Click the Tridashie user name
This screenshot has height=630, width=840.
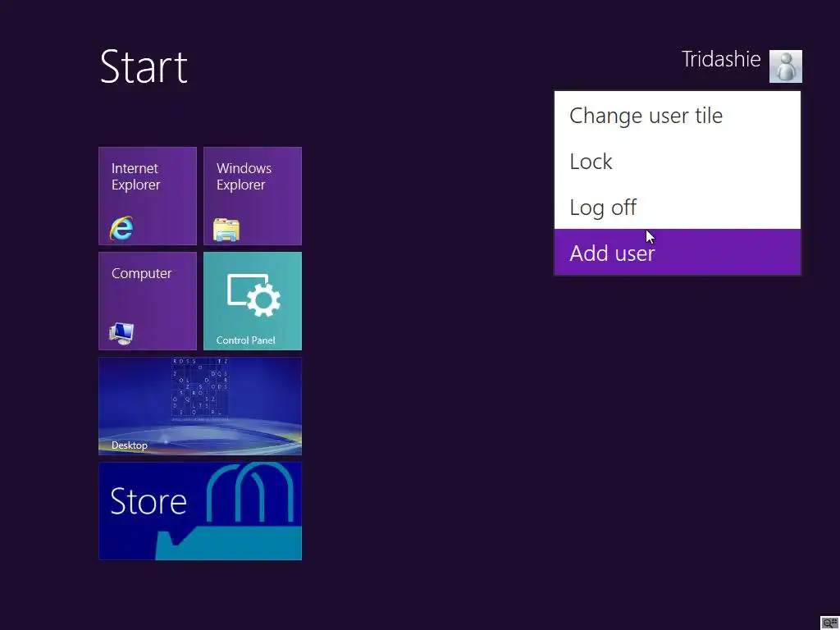point(721,59)
